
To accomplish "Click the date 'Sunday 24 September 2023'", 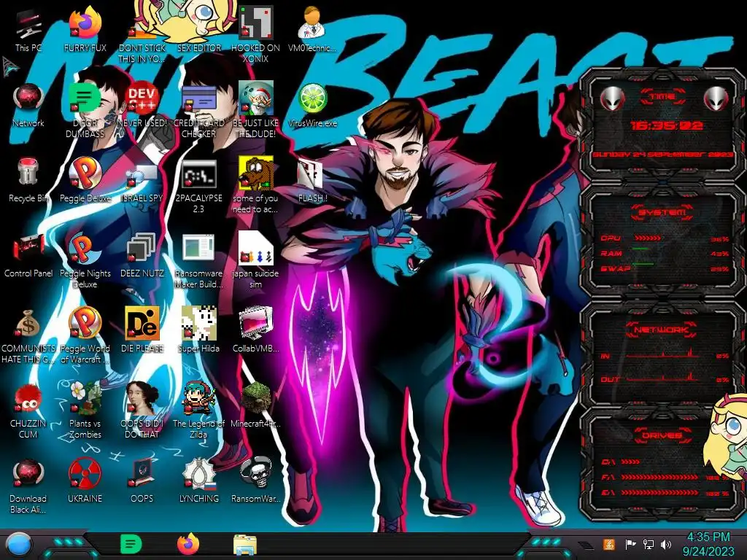I will click(662, 155).
